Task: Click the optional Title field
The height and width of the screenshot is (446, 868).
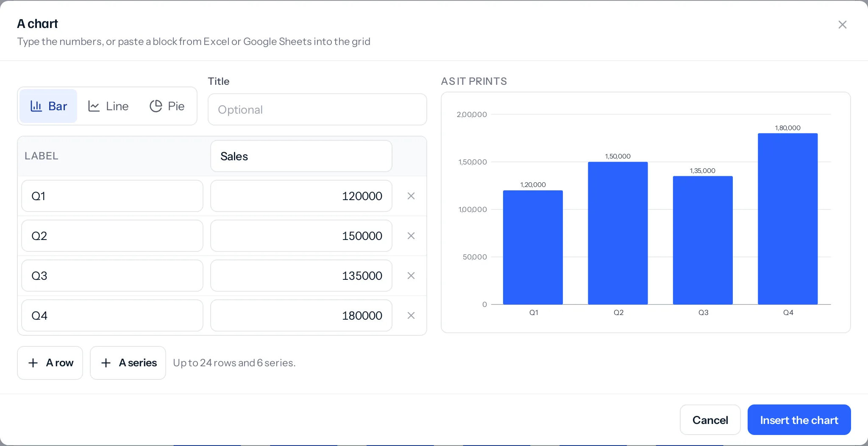Action: (x=317, y=109)
